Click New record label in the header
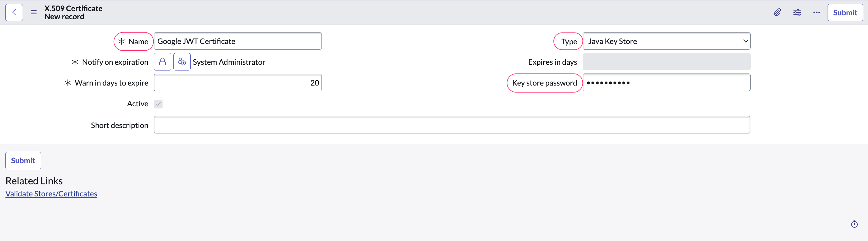This screenshot has width=868, height=241. pyautogui.click(x=64, y=17)
